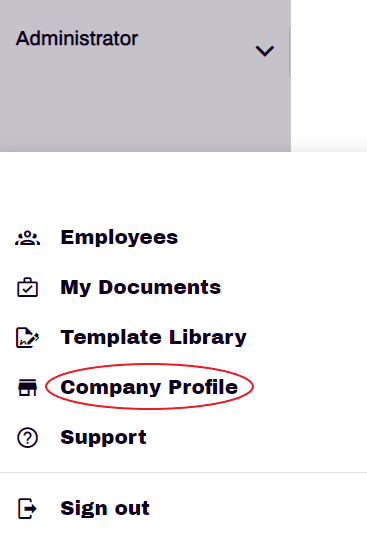Screen dimensions: 367x539
Task: Click the My Documents text label
Action: pyautogui.click(x=141, y=287)
